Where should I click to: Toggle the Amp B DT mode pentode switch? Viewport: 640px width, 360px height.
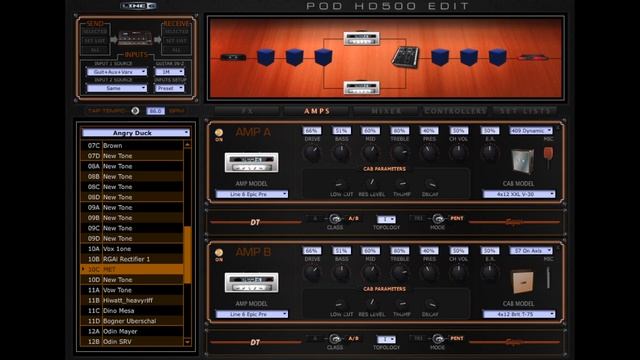click(438, 339)
